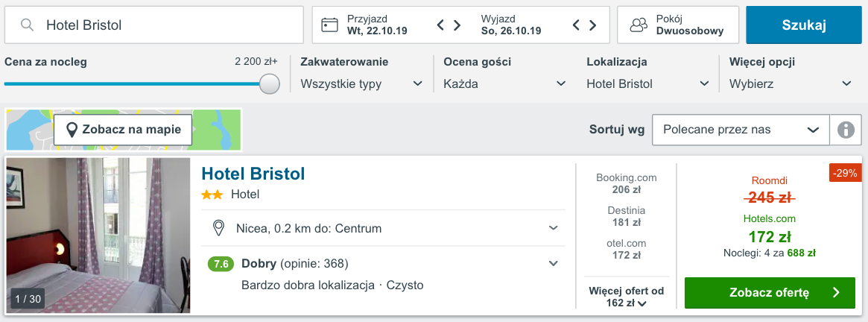Go to previous arrival date

click(441, 25)
